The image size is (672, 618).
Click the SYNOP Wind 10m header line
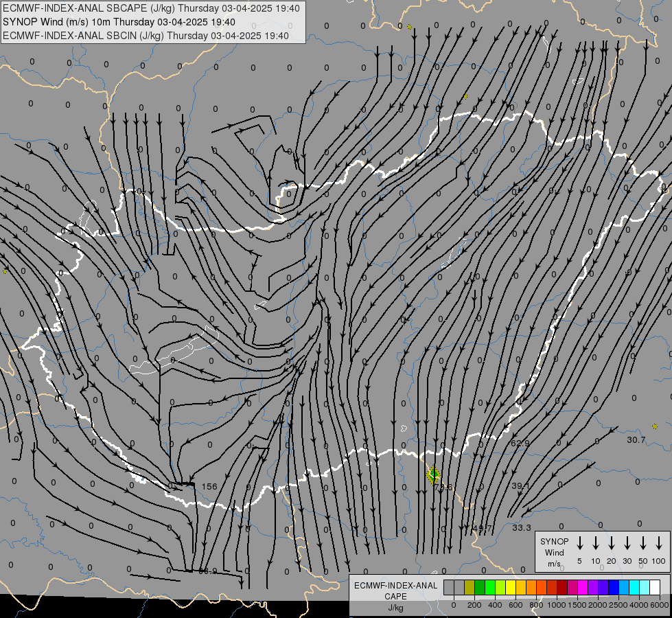(x=119, y=22)
